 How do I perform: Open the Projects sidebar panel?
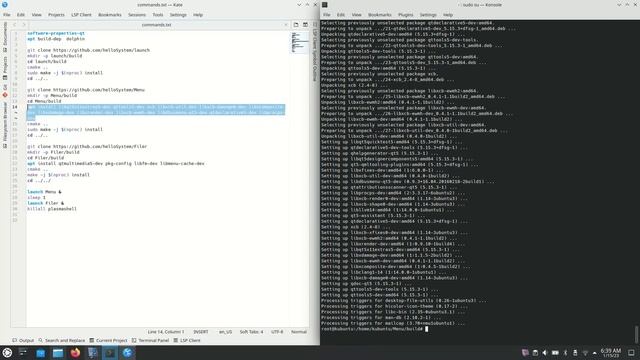(x=5, y=68)
